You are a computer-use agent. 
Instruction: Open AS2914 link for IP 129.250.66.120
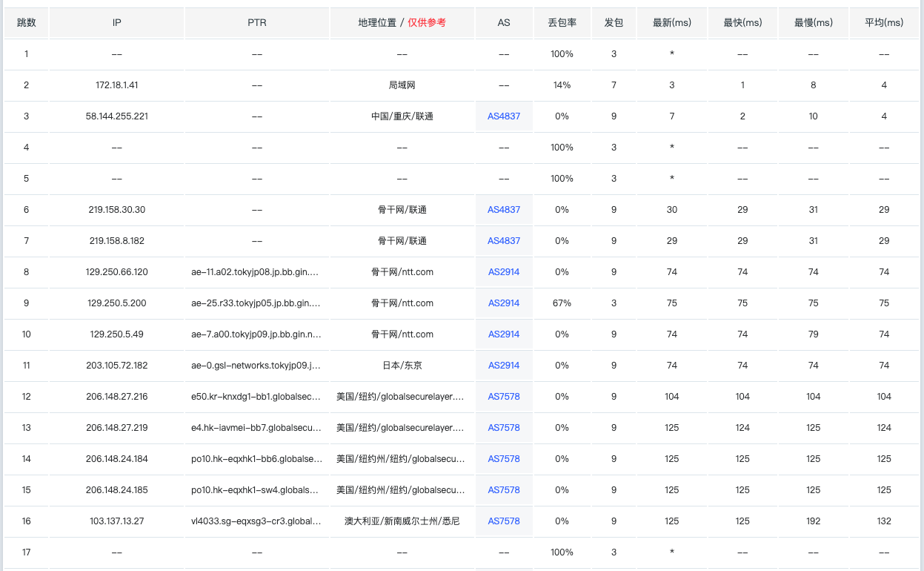pos(504,272)
